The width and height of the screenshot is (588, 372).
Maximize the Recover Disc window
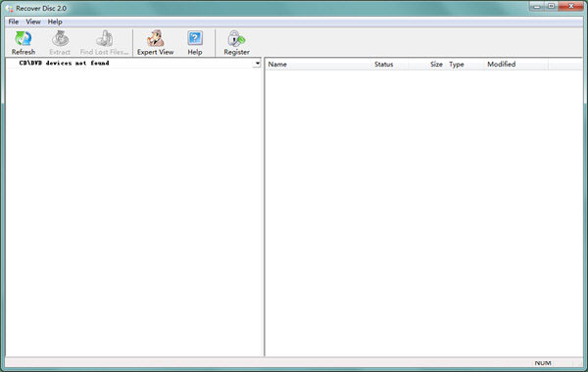(x=551, y=6)
